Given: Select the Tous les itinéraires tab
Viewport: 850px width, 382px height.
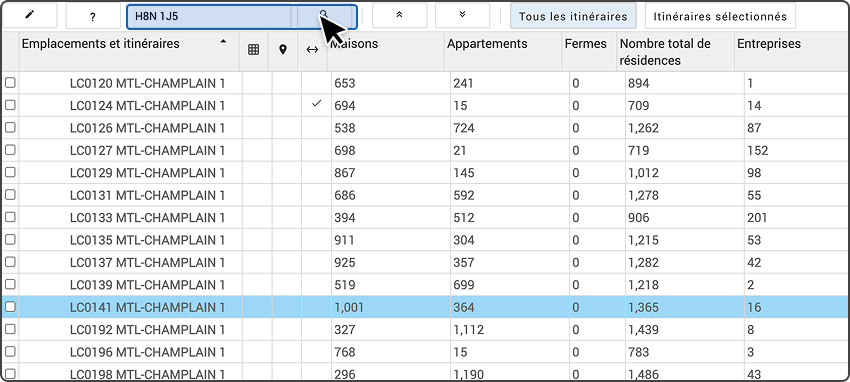Looking at the screenshot, I should (573, 16).
